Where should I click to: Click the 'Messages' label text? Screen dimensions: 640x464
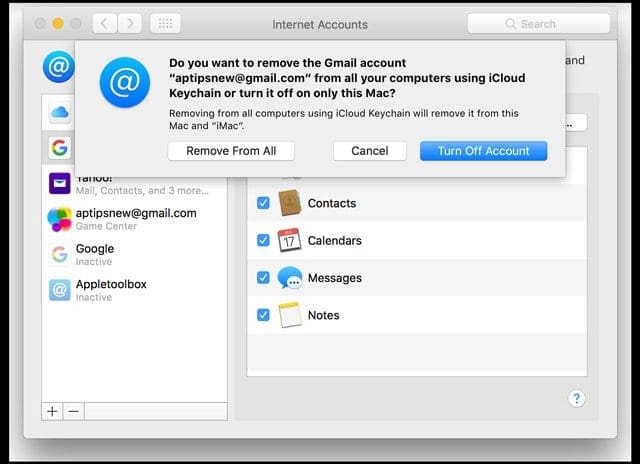coord(335,278)
